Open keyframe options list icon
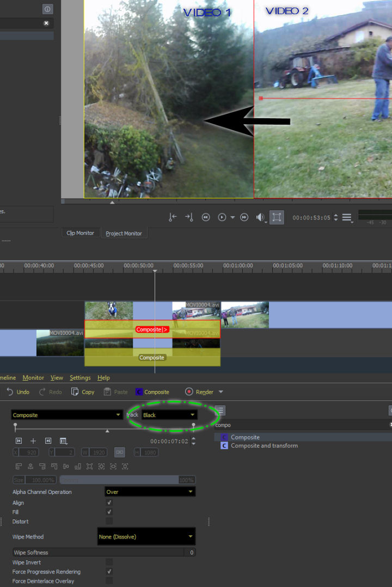Image resolution: width=392 pixels, height=587 pixels. pyautogui.click(x=63, y=441)
